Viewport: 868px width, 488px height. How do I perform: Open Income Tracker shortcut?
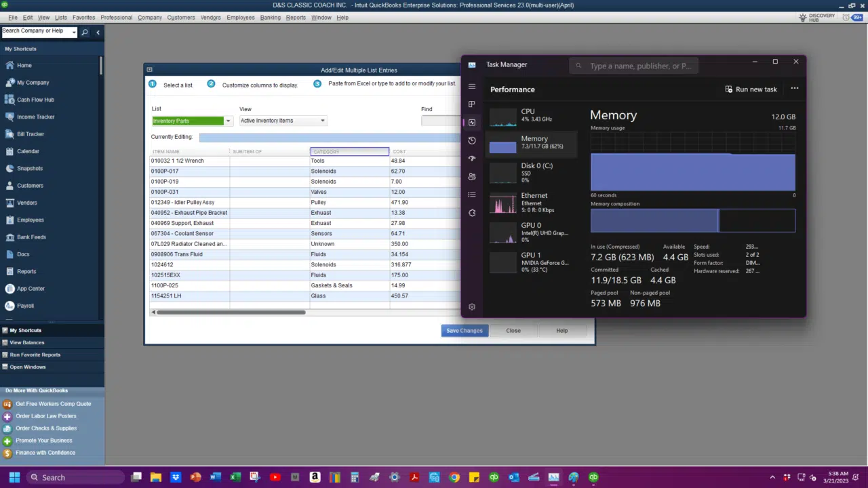coord(35,117)
